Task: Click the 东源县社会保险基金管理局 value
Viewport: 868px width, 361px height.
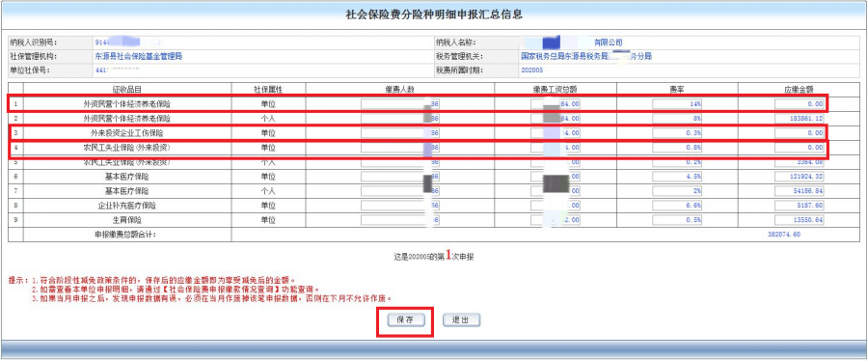Action: (138, 57)
